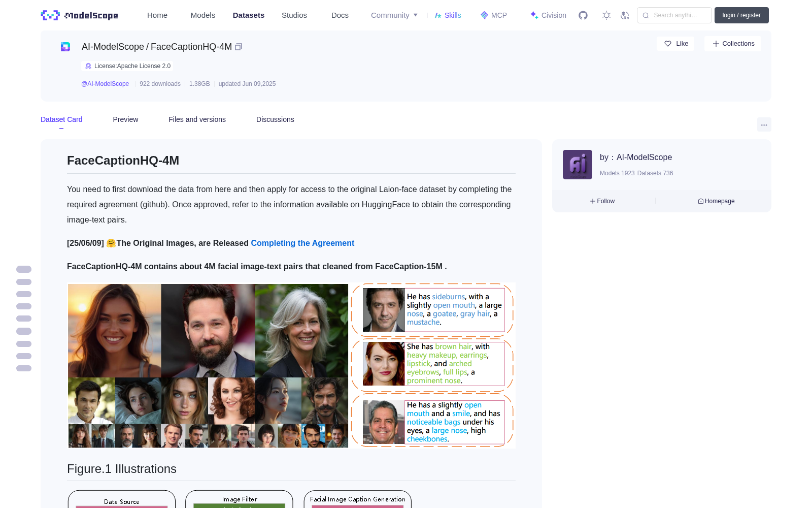Switch to the Preview tab
The image size is (812, 508).
[x=125, y=119]
